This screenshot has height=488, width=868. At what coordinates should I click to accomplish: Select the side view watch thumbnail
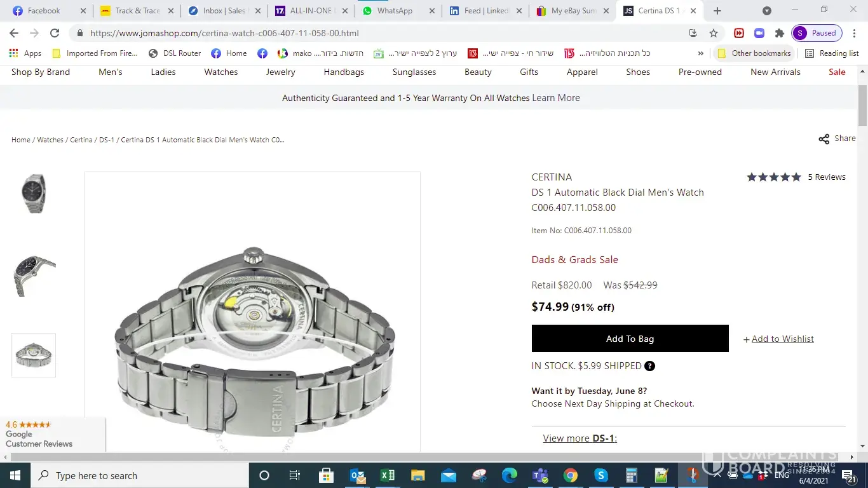click(x=34, y=274)
